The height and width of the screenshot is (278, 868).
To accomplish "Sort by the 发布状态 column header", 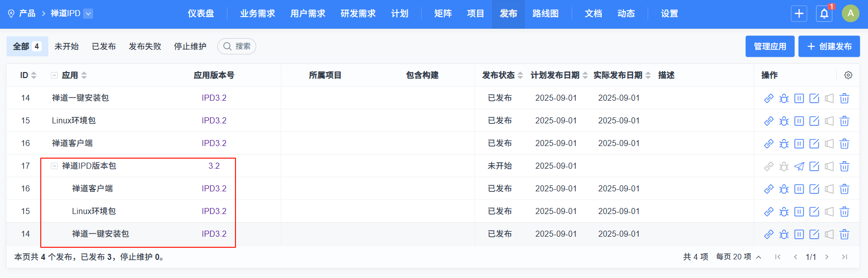I will (502, 75).
